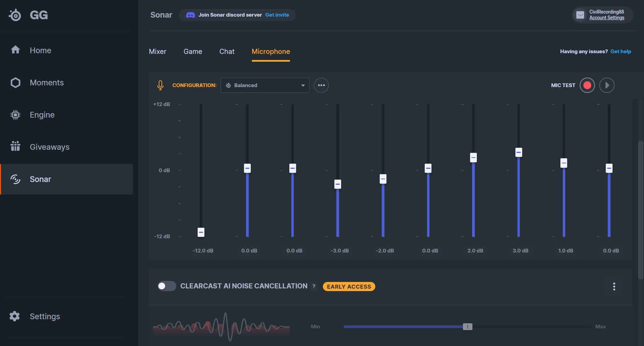This screenshot has height=346, width=644.
Task: Open the Giveaways section
Action: [x=49, y=147]
